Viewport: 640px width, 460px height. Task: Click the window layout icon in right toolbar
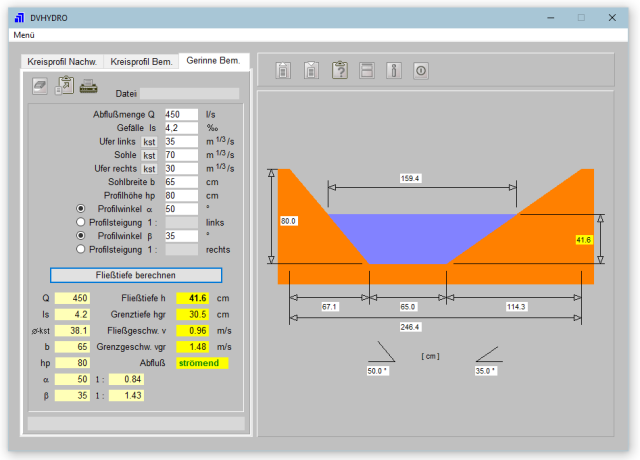367,70
